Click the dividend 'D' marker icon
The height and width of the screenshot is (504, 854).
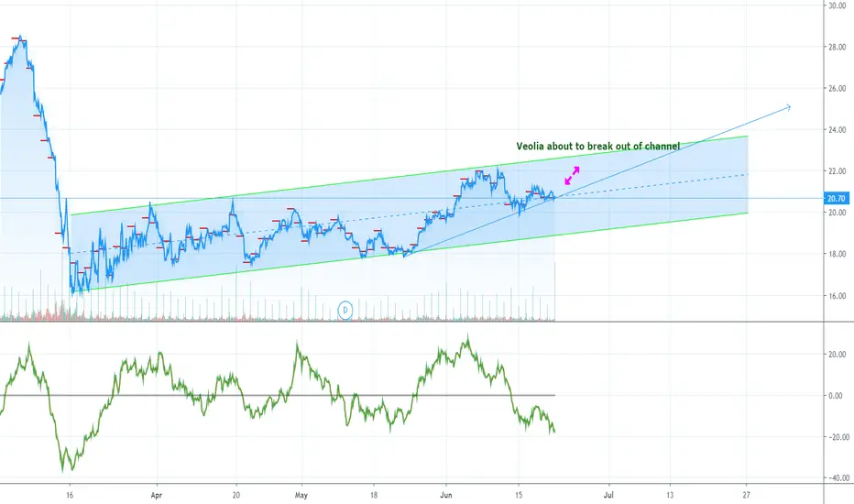tap(345, 310)
